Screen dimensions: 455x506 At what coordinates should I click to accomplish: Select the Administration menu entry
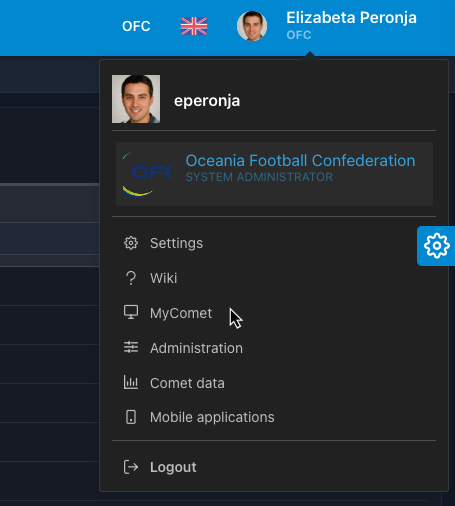tap(196, 348)
